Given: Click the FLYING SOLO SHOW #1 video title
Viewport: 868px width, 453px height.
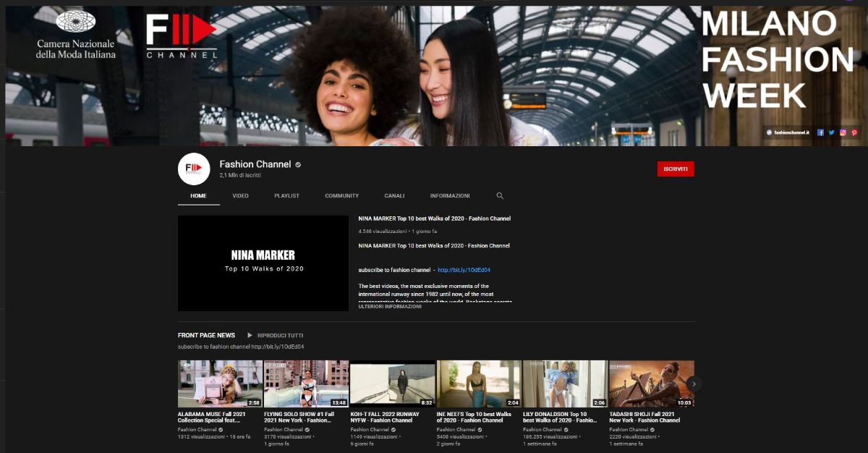Looking at the screenshot, I should point(300,418).
